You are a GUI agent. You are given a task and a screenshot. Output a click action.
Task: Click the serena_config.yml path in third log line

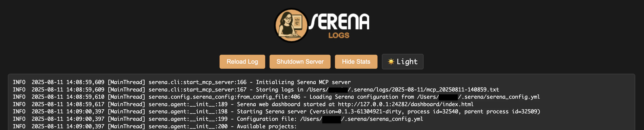[x=478, y=97]
